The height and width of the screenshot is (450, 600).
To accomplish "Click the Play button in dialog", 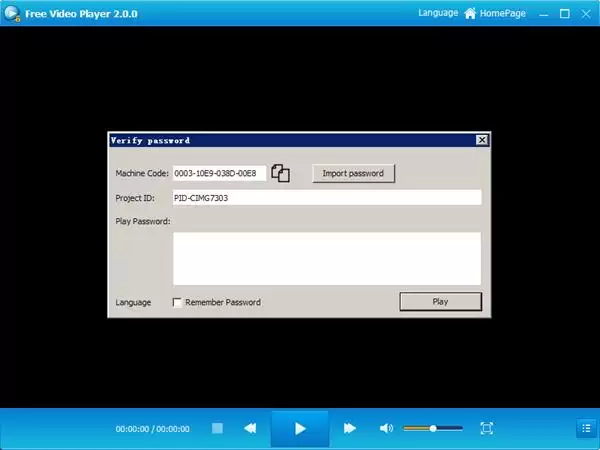I will coord(440,302).
